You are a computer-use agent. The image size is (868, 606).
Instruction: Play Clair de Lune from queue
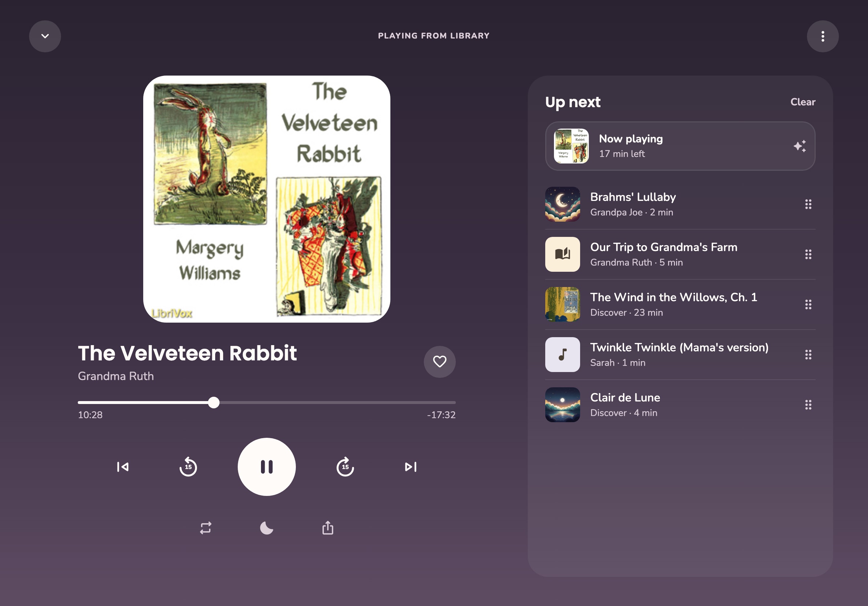pos(680,405)
